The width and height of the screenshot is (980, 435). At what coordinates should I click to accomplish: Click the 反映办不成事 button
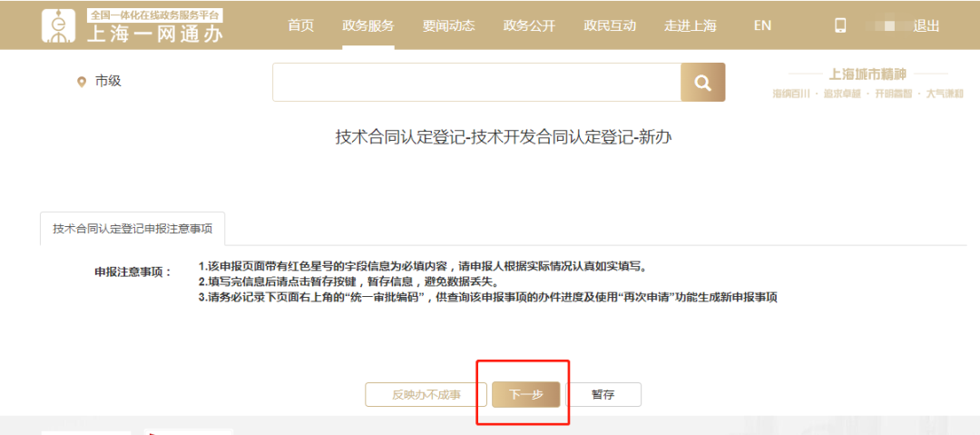[x=426, y=395]
